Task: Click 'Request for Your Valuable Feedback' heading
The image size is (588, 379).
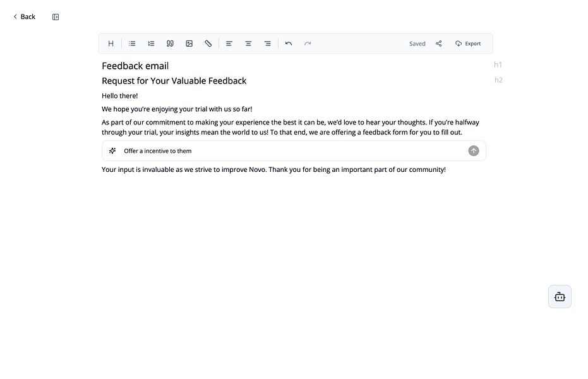Action: 174,81
